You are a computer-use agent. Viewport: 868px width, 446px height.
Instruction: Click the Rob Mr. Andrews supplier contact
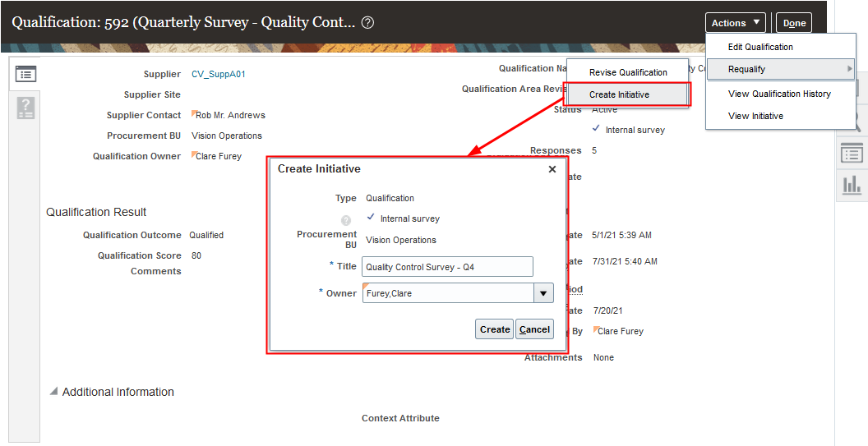click(230, 115)
